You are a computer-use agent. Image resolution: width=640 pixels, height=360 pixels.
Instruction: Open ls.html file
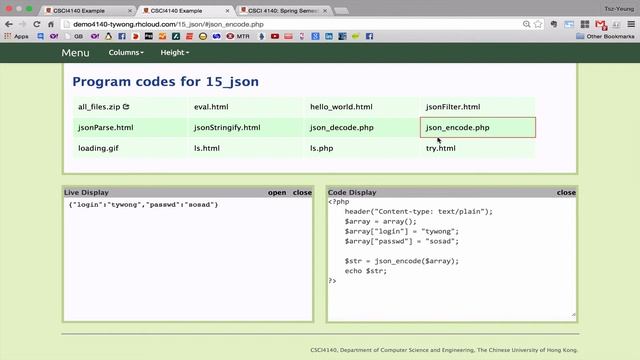pyautogui.click(x=207, y=148)
